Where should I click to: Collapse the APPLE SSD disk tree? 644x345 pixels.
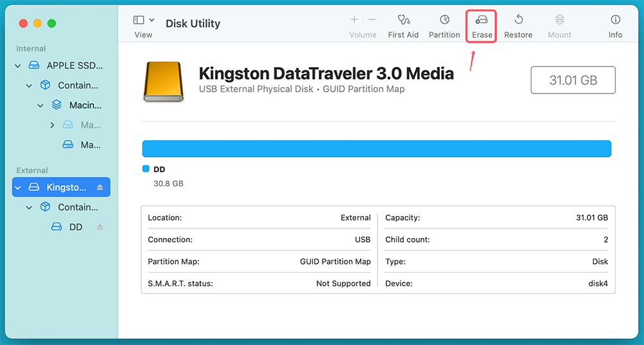click(x=17, y=66)
